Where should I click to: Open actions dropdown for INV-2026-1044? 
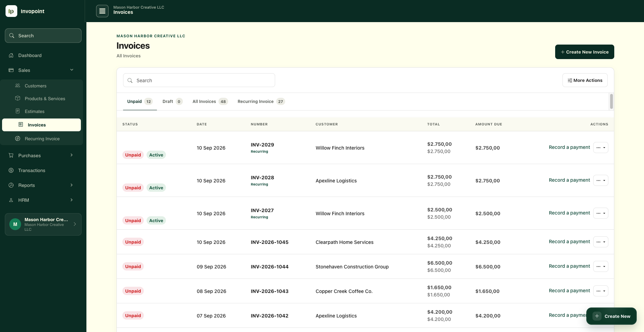(601, 266)
